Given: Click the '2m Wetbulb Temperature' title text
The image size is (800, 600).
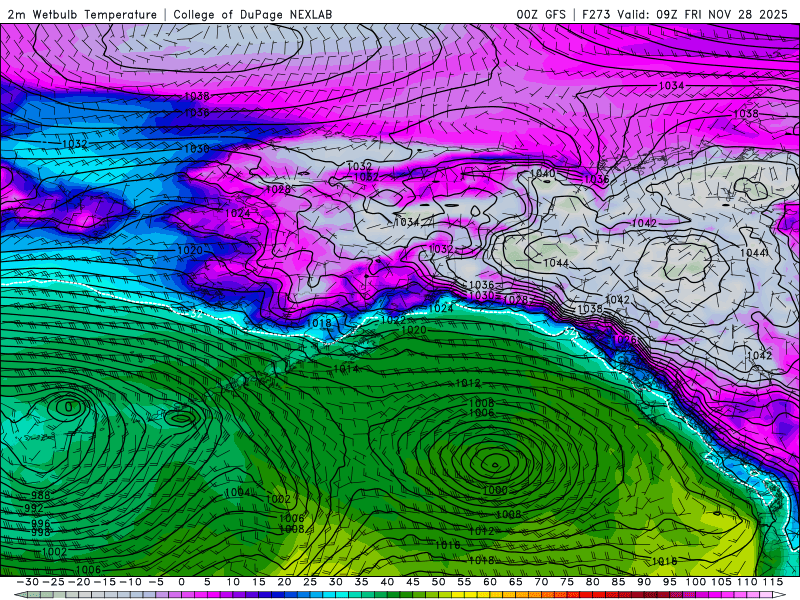Looking at the screenshot, I should coord(82,15).
